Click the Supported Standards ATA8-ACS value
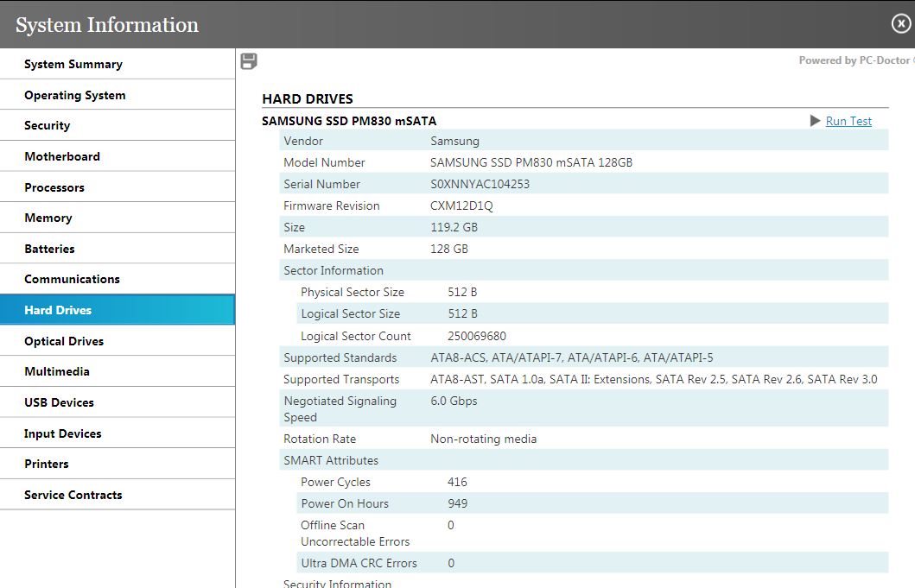 (x=572, y=357)
